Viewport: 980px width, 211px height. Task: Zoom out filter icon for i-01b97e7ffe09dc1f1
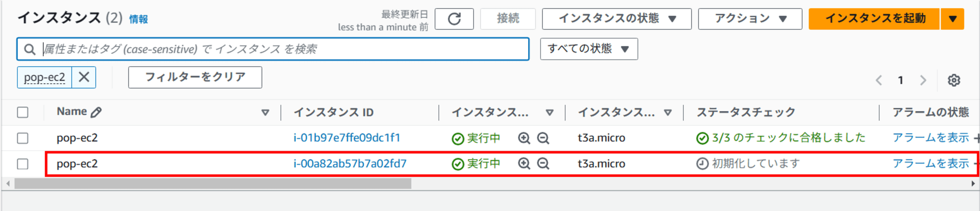click(x=543, y=138)
